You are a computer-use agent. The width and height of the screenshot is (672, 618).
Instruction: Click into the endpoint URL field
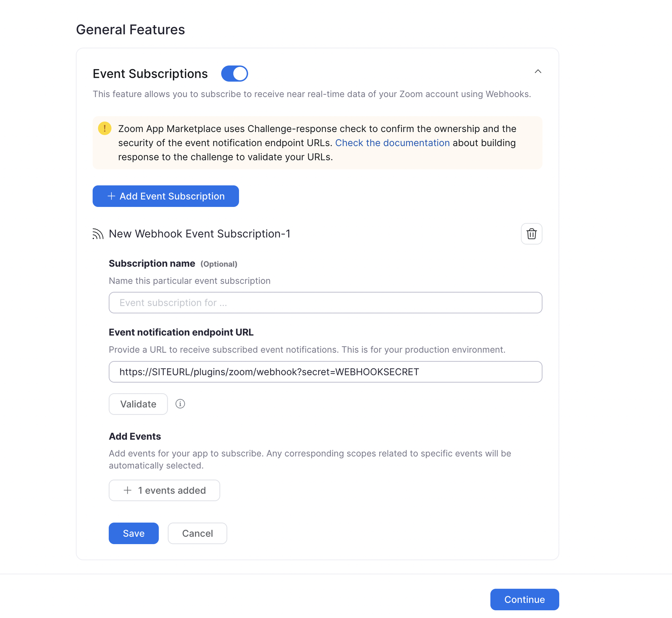(325, 372)
